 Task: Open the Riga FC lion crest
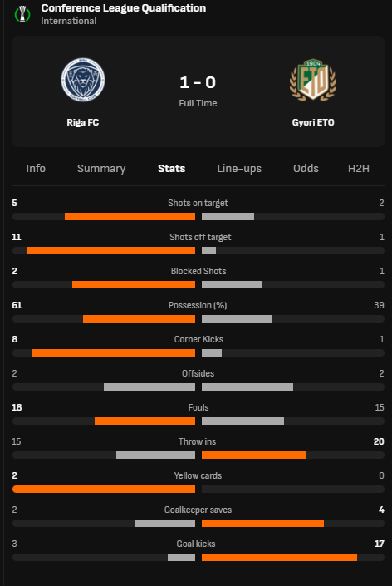pyautogui.click(x=83, y=80)
